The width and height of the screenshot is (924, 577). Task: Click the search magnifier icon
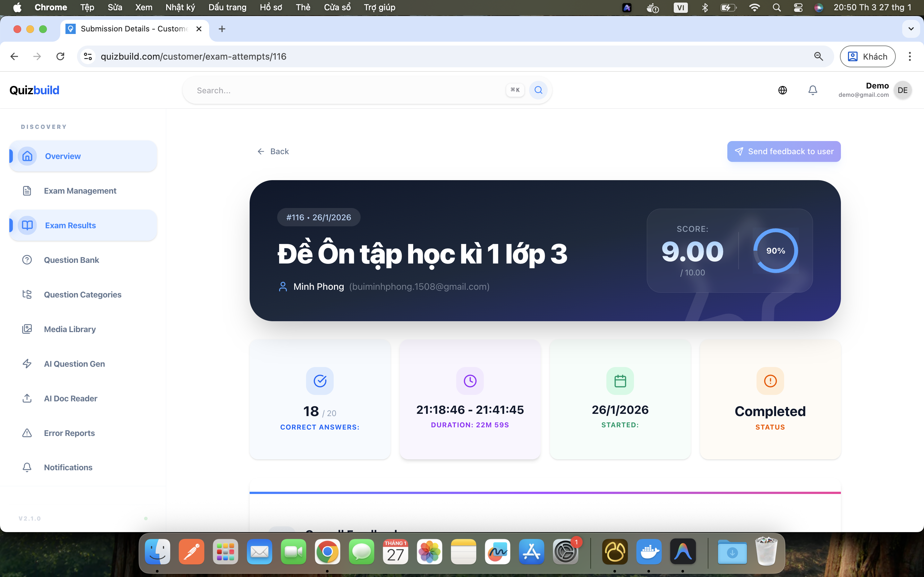click(x=538, y=90)
